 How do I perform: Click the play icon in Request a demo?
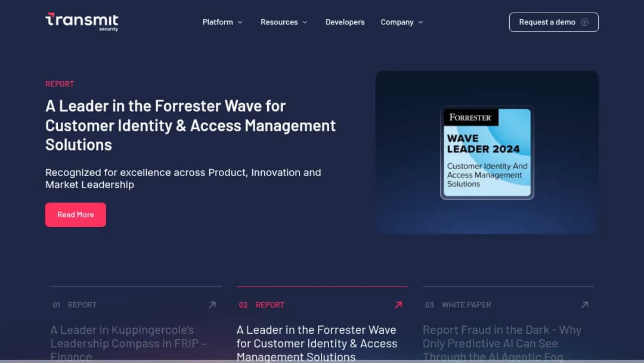584,22
